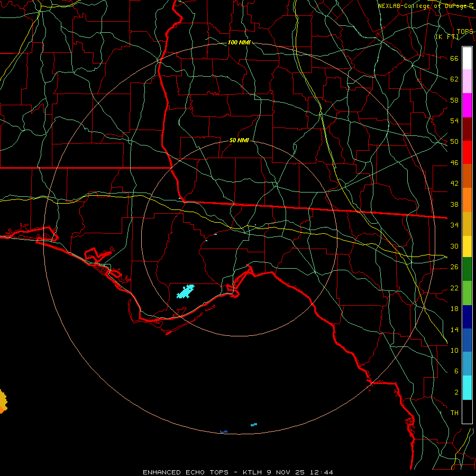Viewport: 476px width, 476px height.
Task: Click the large cyan echo top blob
Action: [x=186, y=291]
